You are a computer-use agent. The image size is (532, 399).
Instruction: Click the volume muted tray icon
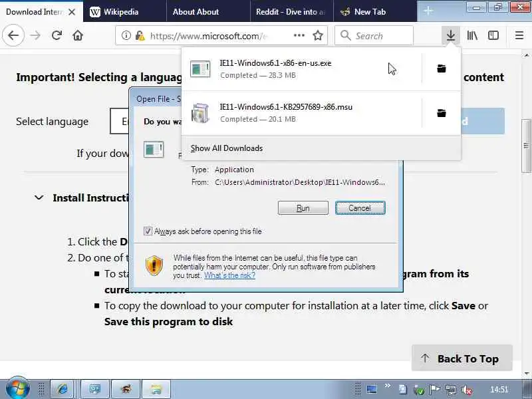point(467,390)
